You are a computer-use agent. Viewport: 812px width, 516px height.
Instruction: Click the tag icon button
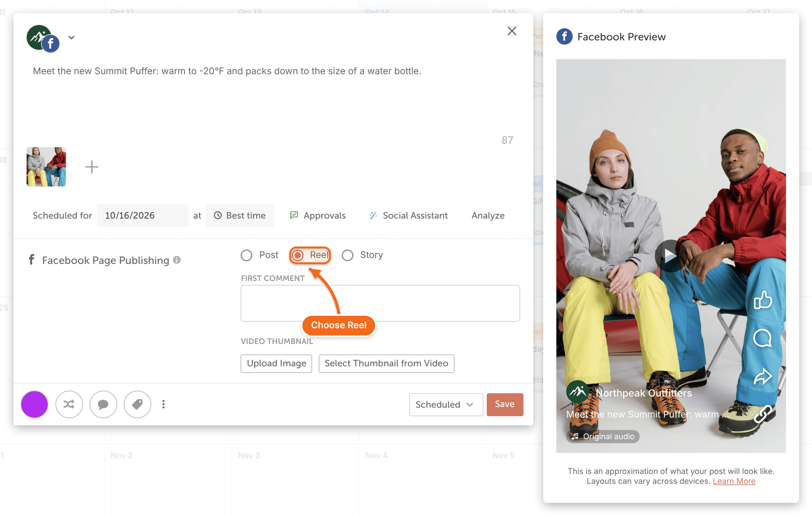[137, 404]
